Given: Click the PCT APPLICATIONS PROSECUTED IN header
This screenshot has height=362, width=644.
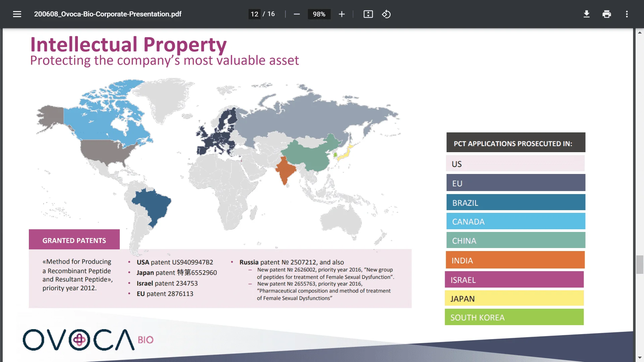Looking at the screenshot, I should (516, 143).
